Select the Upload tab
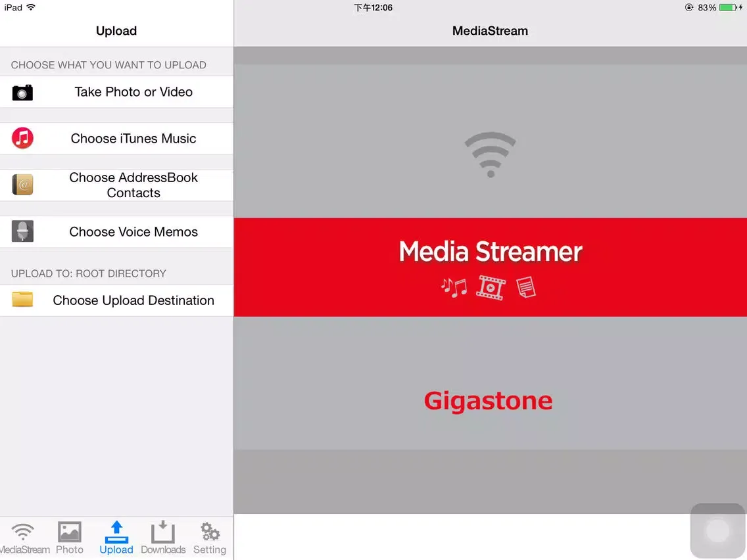Image resolution: width=747 pixels, height=560 pixels. point(116,538)
